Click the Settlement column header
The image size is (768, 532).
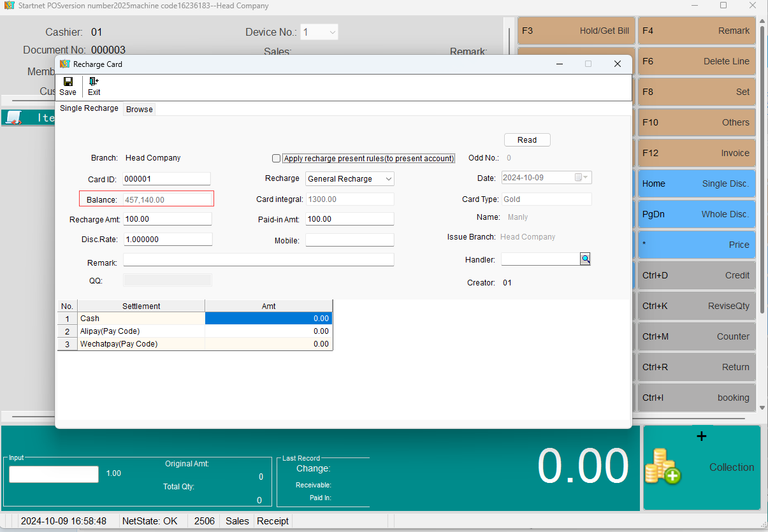click(x=141, y=306)
